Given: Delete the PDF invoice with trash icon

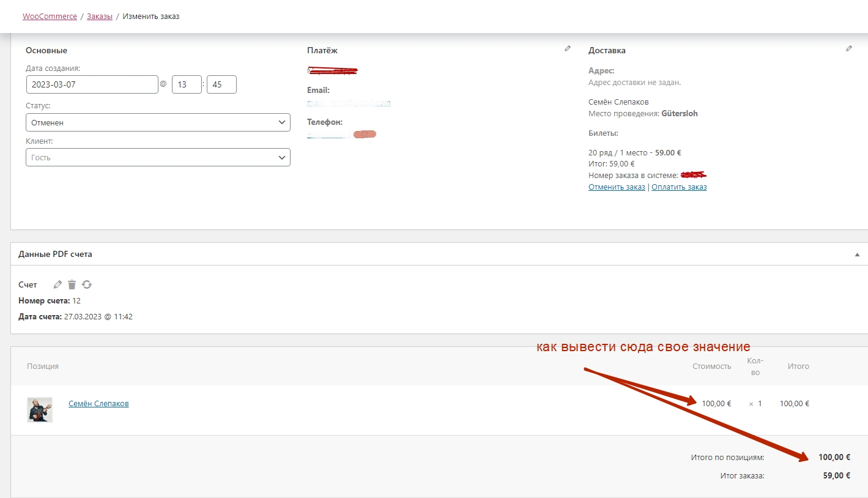Looking at the screenshot, I should point(72,284).
